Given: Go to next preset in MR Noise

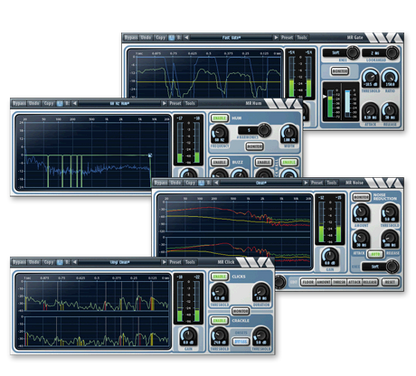Looking at the screenshot, I should (x=306, y=183).
